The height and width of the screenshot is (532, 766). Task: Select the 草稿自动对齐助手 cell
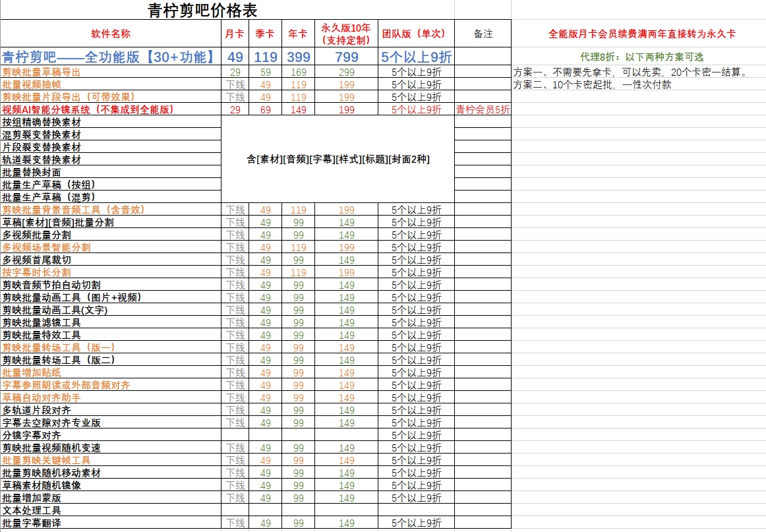(111, 398)
